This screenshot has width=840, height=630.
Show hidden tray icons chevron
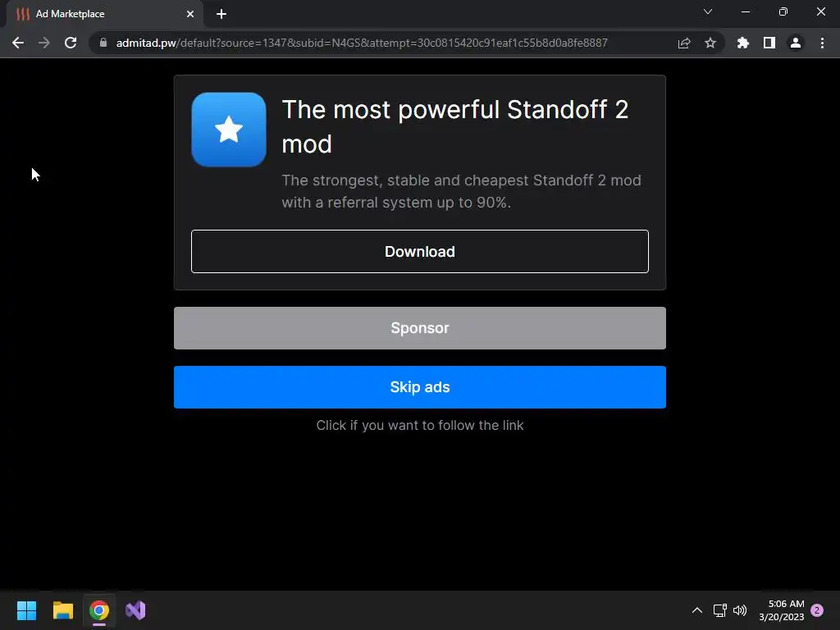697,610
